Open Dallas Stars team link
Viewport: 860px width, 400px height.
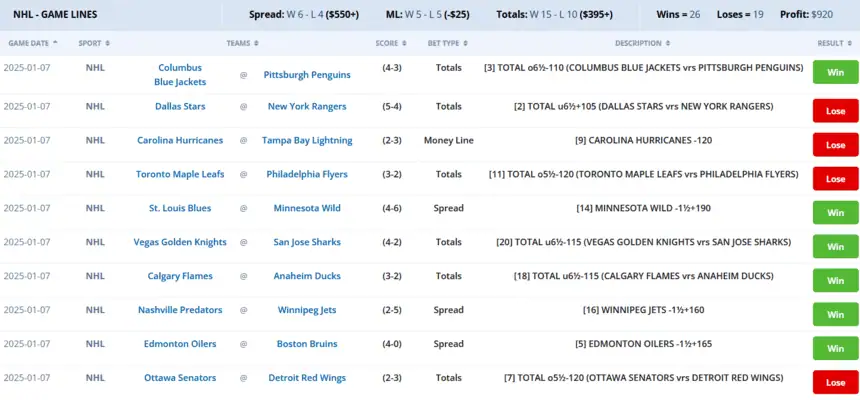pyautogui.click(x=180, y=106)
